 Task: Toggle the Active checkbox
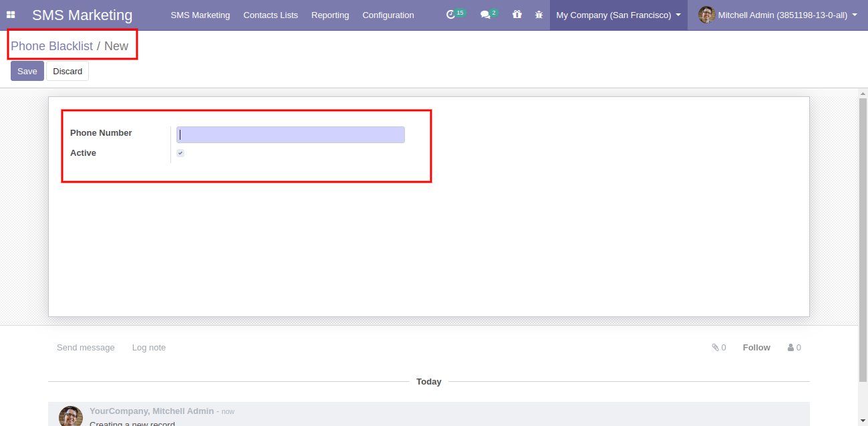coord(180,153)
